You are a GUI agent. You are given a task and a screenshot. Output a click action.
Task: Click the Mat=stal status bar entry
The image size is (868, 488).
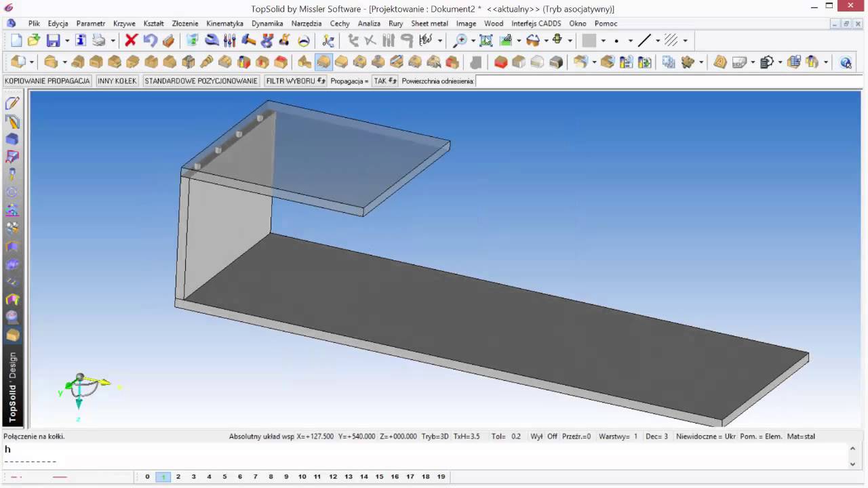[801, 436]
